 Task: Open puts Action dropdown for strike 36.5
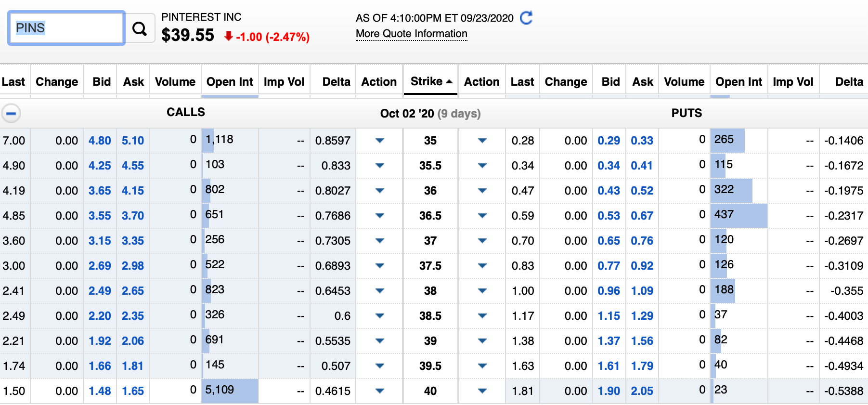click(x=482, y=216)
